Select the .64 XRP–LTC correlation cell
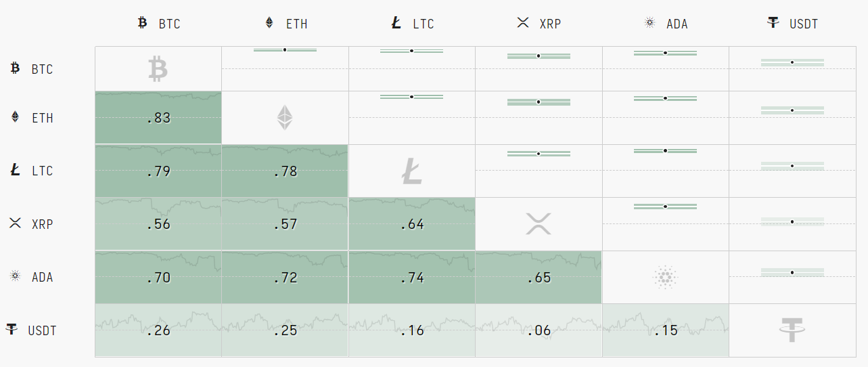This screenshot has height=367, width=868. (411, 224)
